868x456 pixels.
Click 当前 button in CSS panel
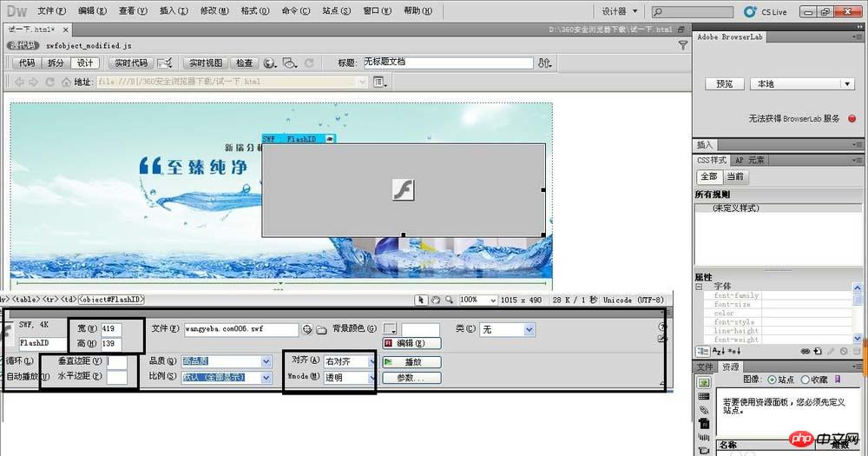pyautogui.click(x=735, y=176)
